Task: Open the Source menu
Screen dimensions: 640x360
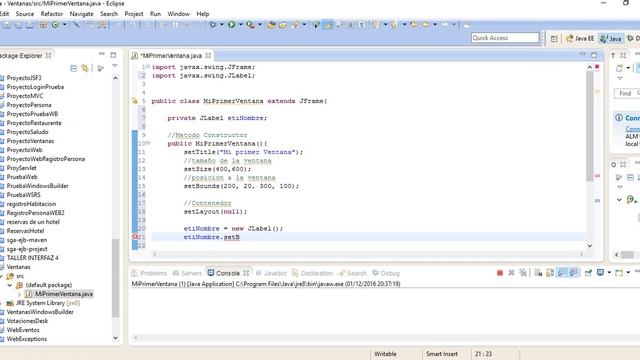Action: point(25,14)
